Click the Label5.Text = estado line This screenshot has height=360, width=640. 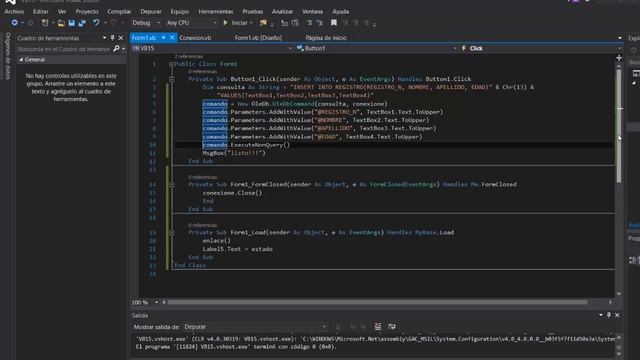tap(238, 249)
